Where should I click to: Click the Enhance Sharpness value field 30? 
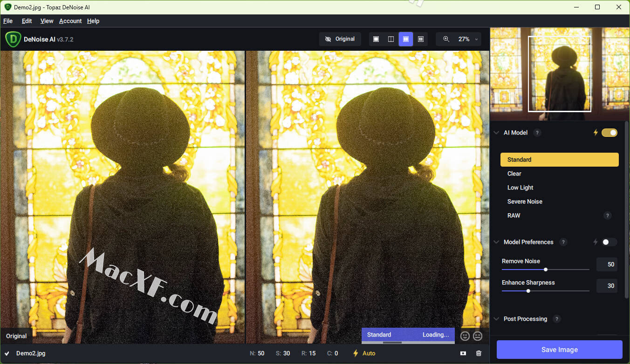[607, 286]
